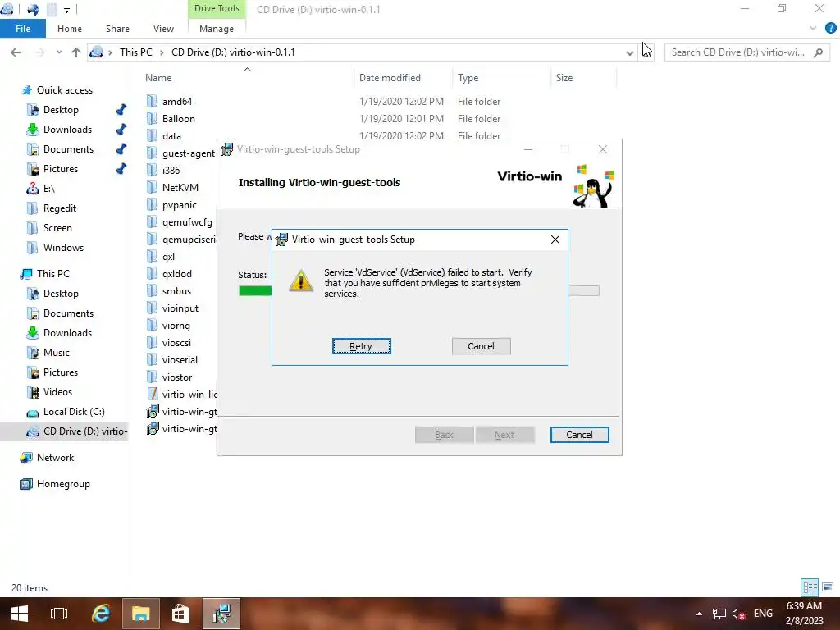Select the NetKVM folder
Viewport: 840px width, 630px height.
click(180, 188)
